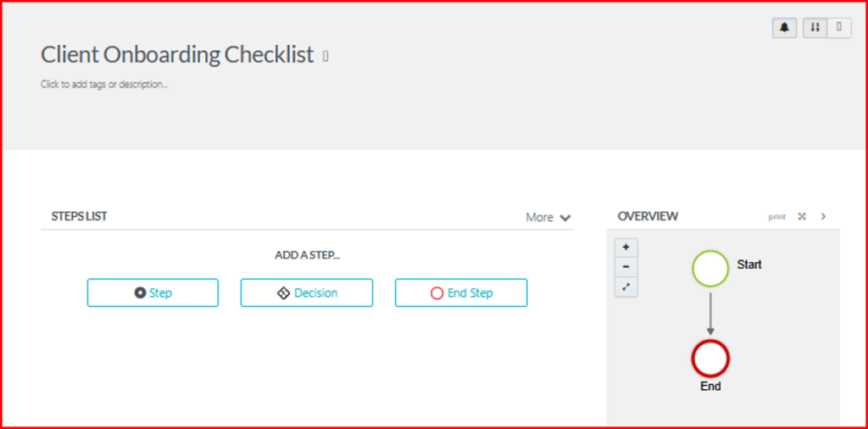Zoom out of the overview diagram
Screen dimensions: 868x429
626,267
